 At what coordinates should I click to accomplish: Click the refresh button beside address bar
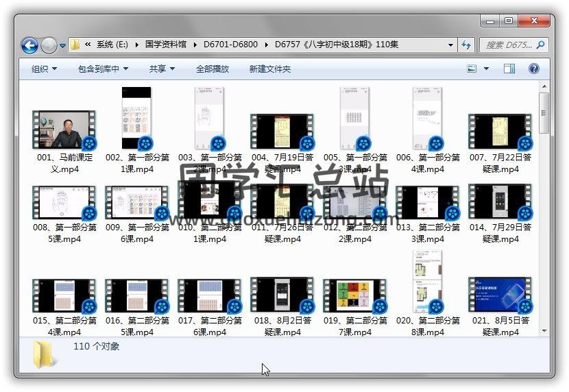tap(466, 45)
